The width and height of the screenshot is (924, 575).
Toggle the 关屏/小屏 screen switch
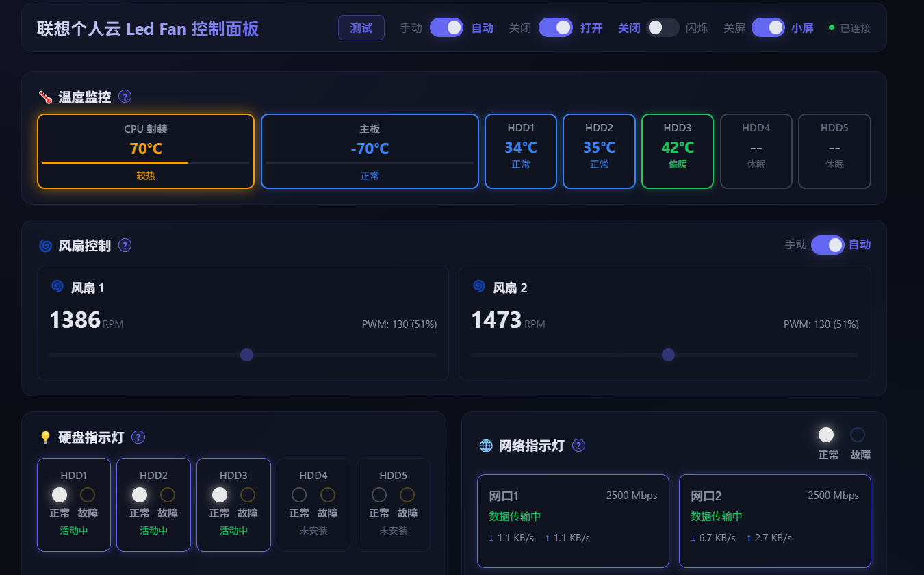(768, 27)
